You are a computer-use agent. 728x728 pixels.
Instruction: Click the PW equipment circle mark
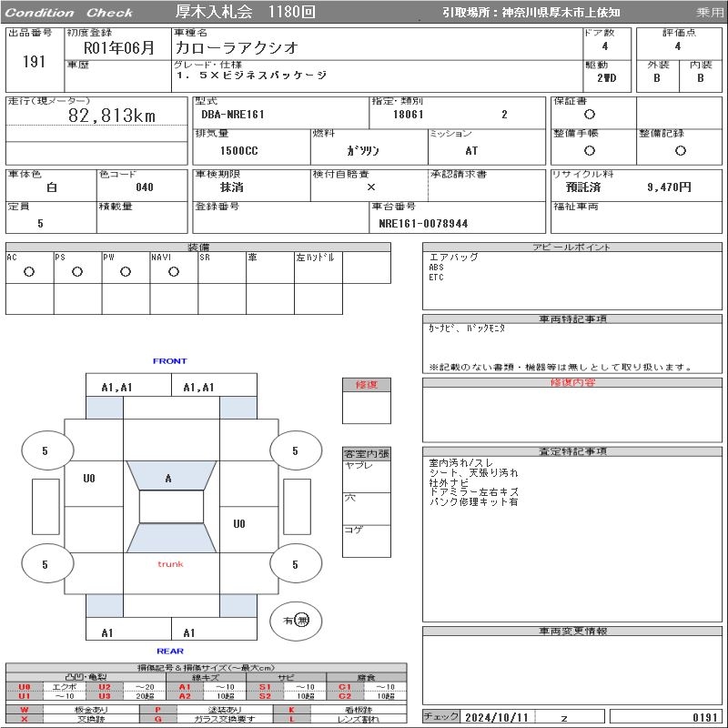click(x=126, y=272)
